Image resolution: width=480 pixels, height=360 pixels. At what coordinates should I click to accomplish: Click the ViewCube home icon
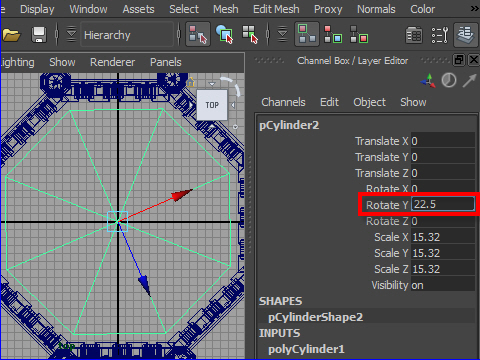tap(190, 82)
